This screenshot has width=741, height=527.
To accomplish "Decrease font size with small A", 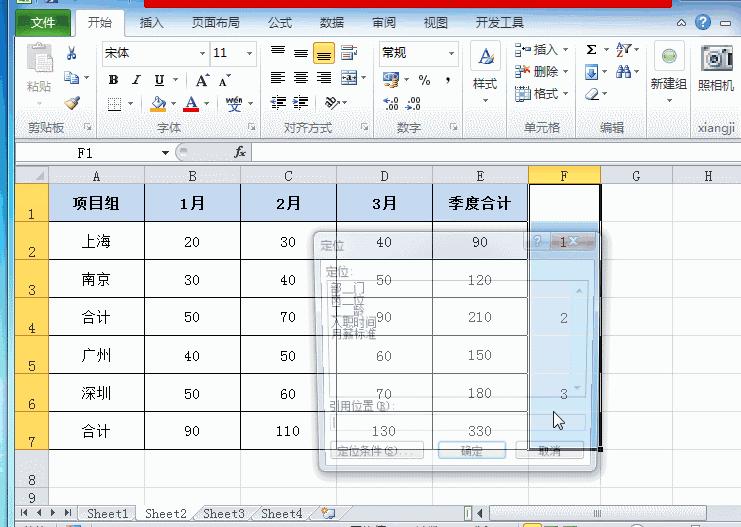I will click(x=224, y=80).
